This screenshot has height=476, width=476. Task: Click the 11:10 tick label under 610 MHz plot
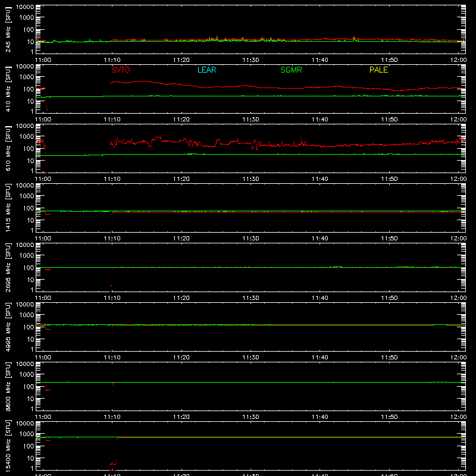[x=112, y=179]
